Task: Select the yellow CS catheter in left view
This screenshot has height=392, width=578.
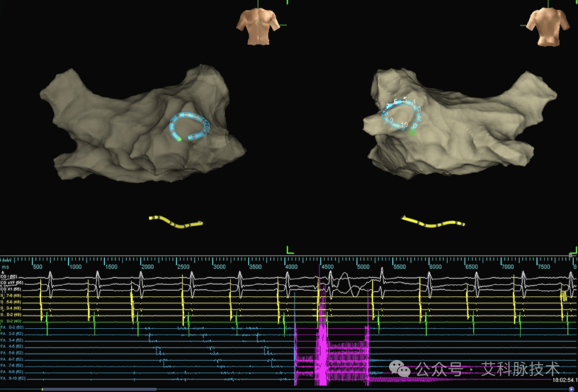Action: click(x=176, y=222)
